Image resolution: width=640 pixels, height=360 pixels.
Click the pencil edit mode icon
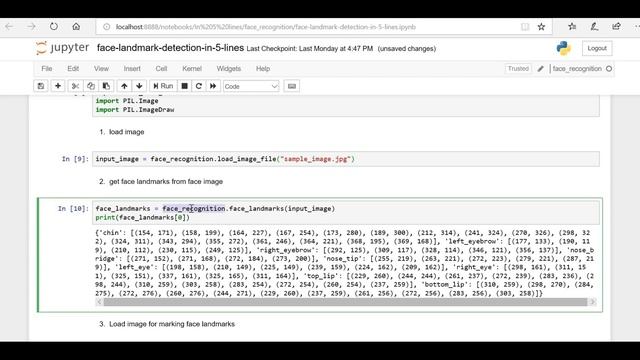click(x=540, y=69)
